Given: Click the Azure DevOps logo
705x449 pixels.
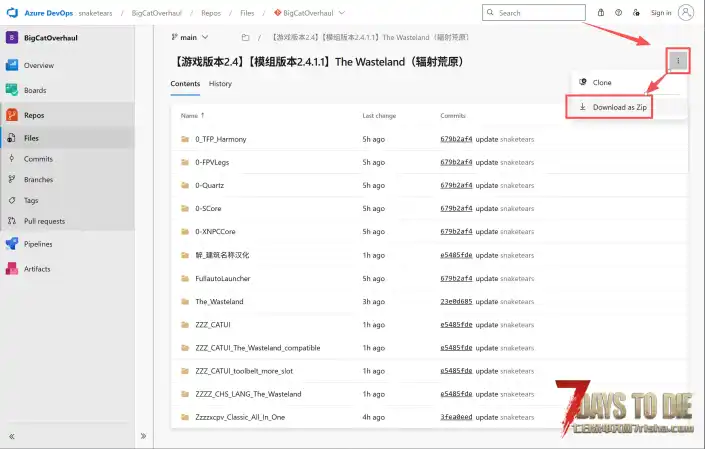Looking at the screenshot, I should coord(14,13).
